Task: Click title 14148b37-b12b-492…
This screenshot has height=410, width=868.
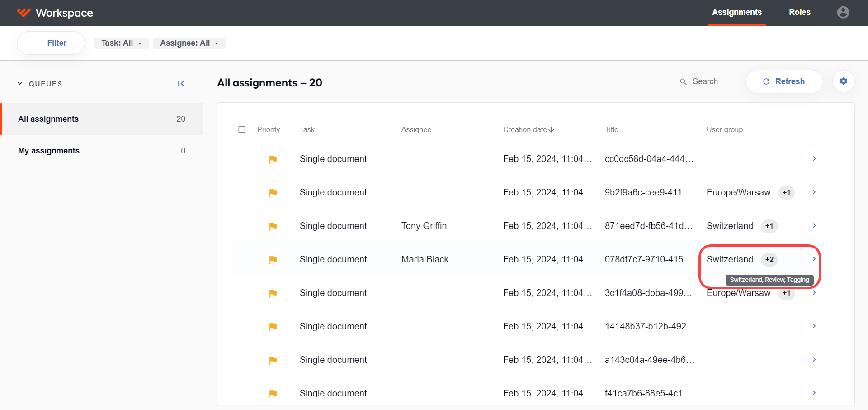Action: click(650, 326)
